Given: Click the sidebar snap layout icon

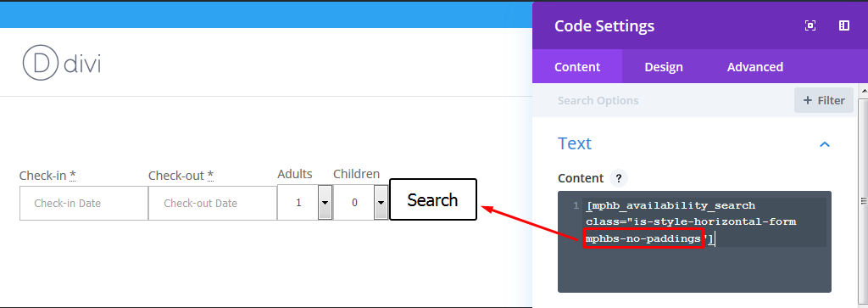Looking at the screenshot, I should click(x=843, y=25).
